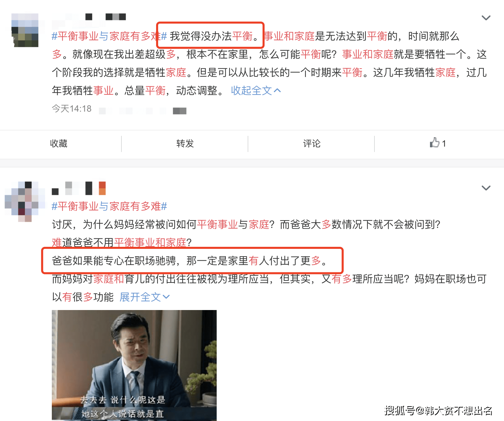Click the 搜狐号@韩大贫不想出名 watermark

click(438, 411)
